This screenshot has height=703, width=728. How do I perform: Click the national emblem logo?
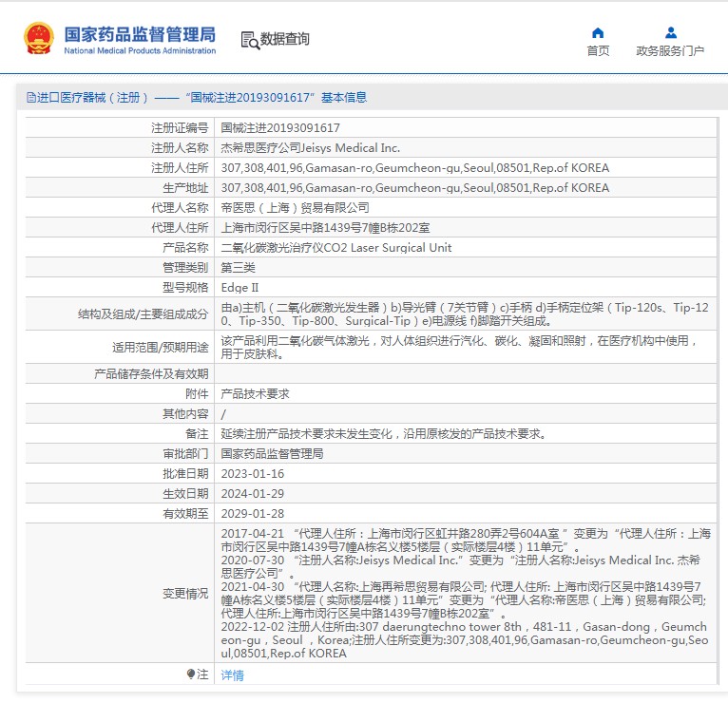39,39
